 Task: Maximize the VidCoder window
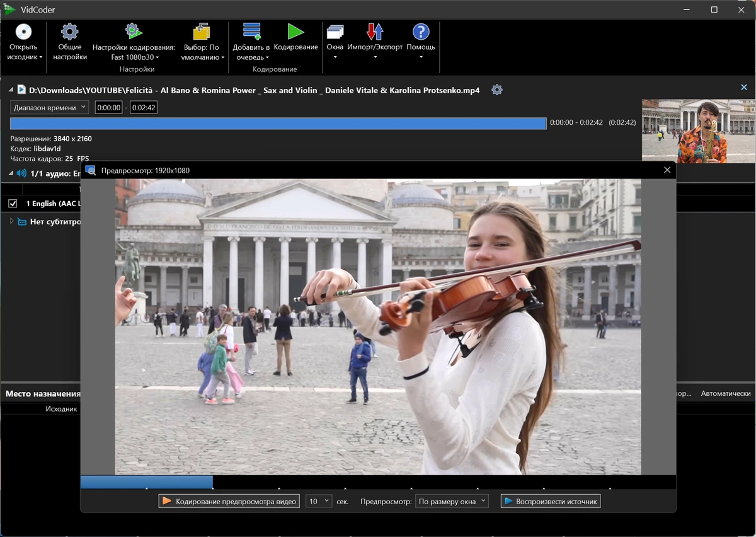coord(714,9)
